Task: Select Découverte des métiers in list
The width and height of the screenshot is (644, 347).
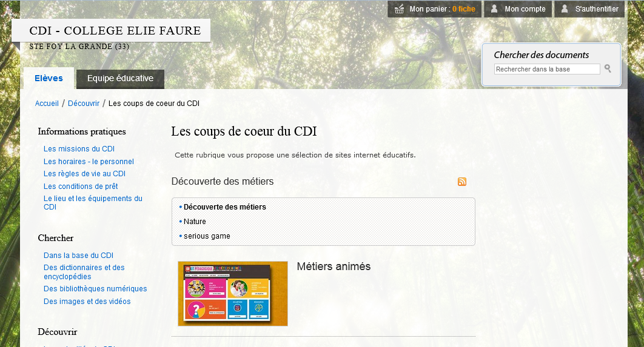Action: tap(224, 207)
